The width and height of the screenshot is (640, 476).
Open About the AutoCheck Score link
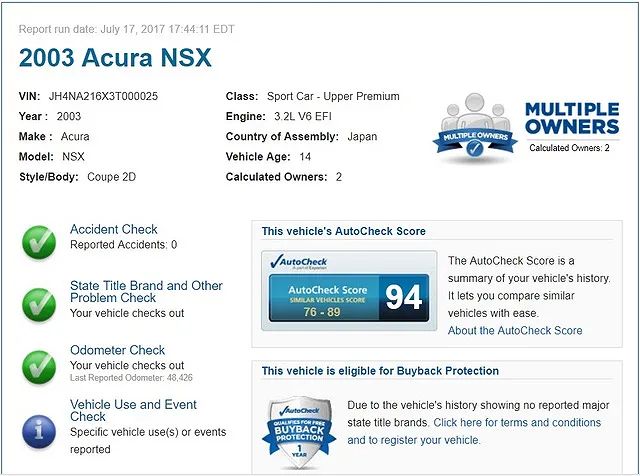tap(515, 330)
